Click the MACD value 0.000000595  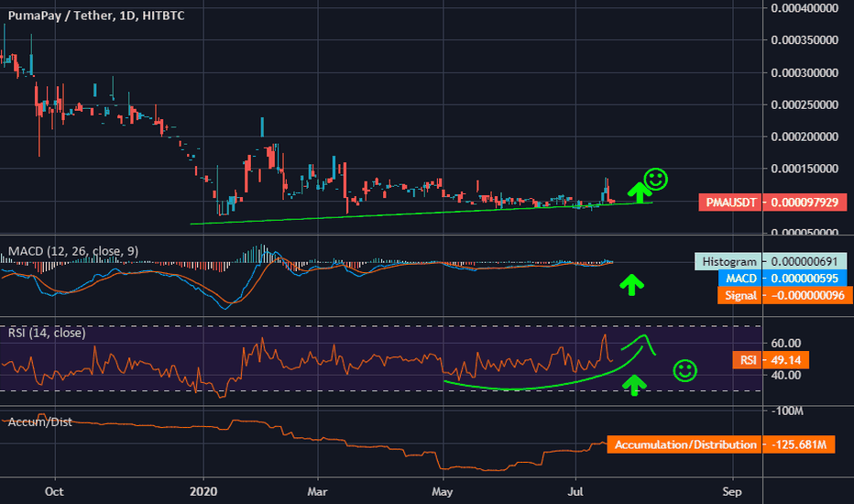click(x=805, y=279)
